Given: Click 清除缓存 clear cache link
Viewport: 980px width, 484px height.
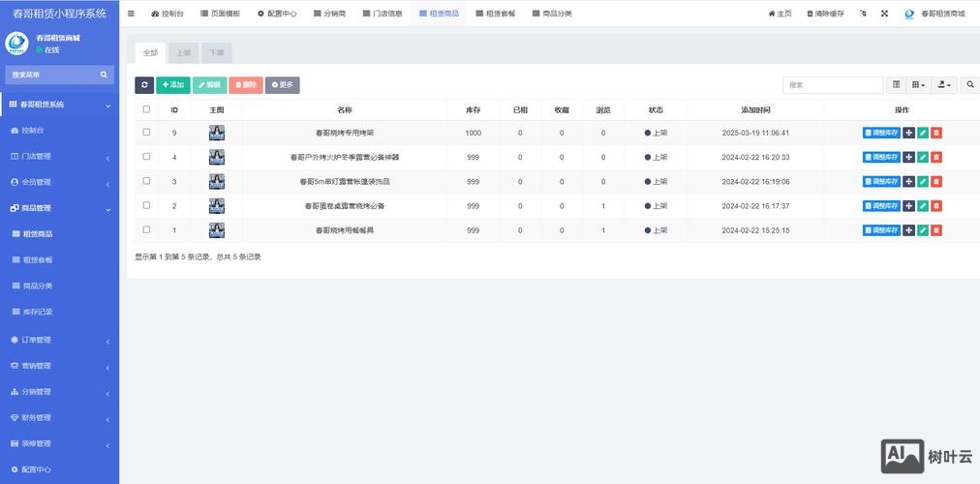Looking at the screenshot, I should tap(825, 14).
